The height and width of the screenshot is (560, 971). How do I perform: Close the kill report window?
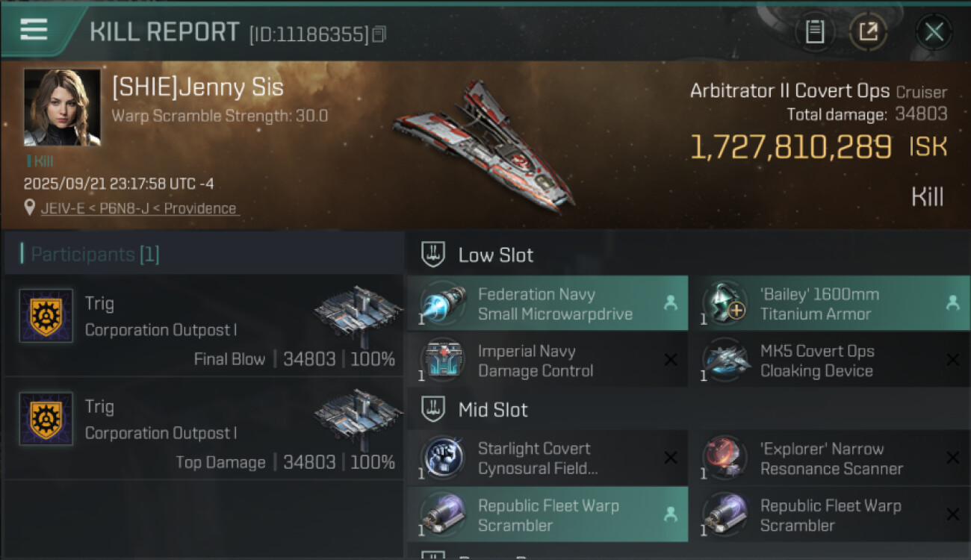(934, 31)
